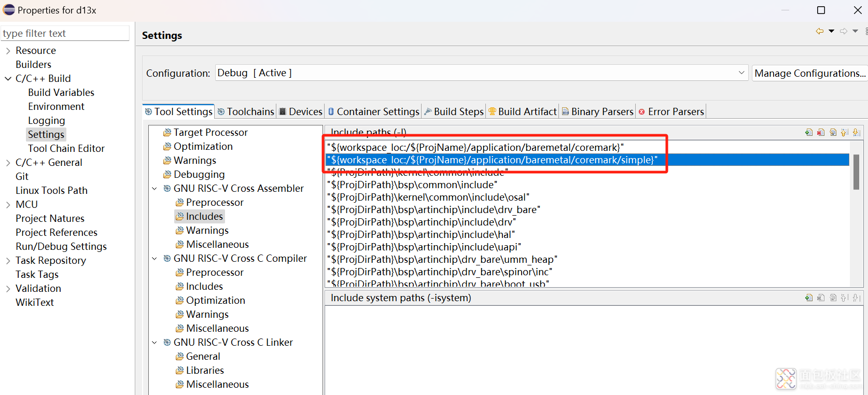Open the Error Parsers tab
The image size is (868, 395).
(671, 111)
